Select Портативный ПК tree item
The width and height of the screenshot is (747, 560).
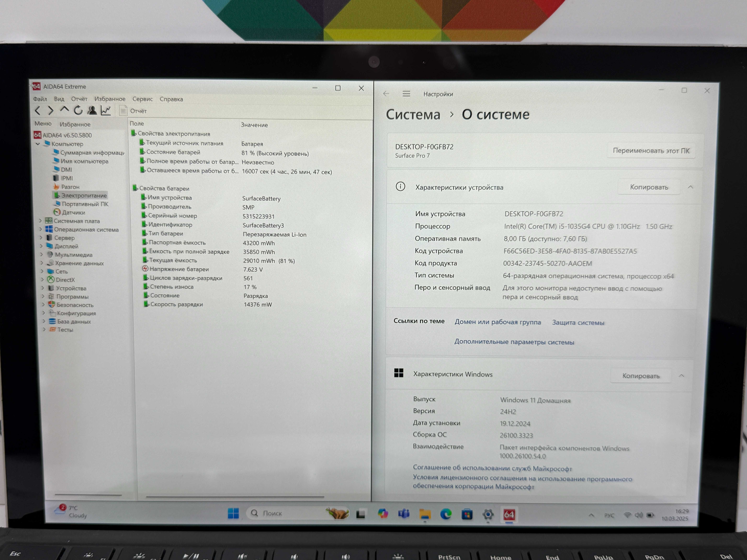(81, 204)
